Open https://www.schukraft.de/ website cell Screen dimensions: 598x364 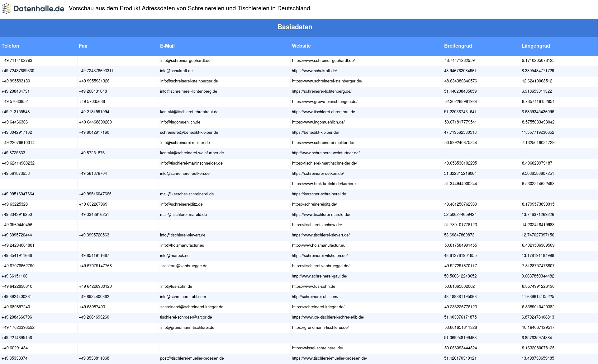[x=314, y=71]
